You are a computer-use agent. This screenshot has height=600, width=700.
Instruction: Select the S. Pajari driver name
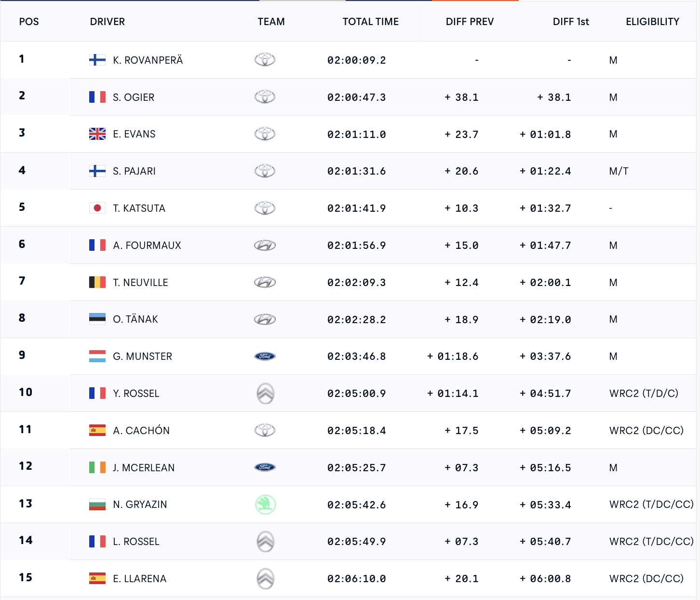(134, 171)
